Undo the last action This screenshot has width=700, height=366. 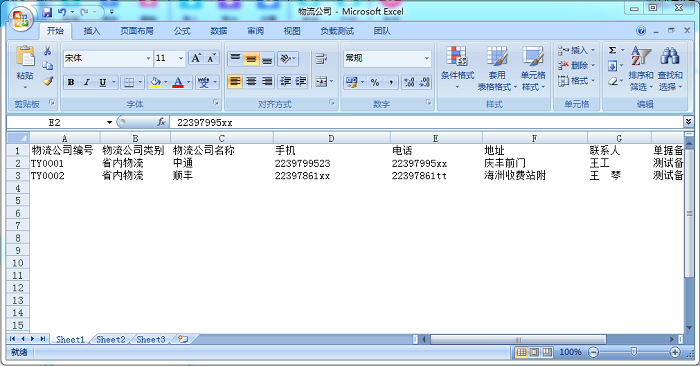click(x=62, y=12)
